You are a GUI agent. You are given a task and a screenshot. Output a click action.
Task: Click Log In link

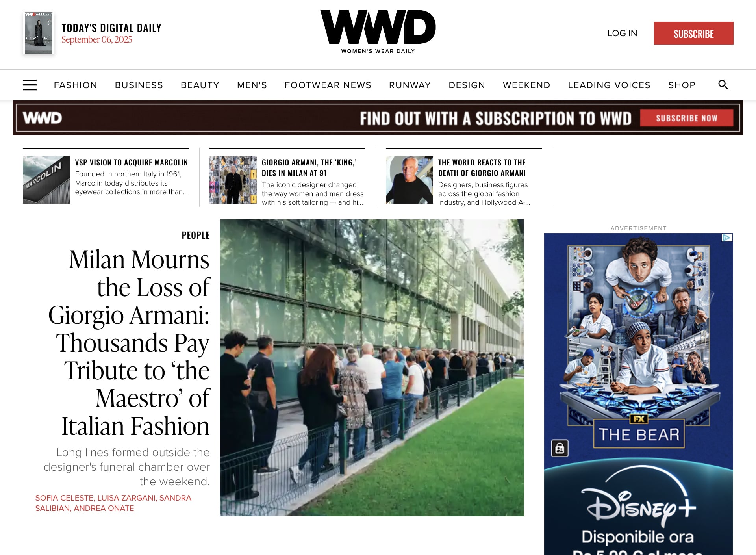click(x=622, y=33)
